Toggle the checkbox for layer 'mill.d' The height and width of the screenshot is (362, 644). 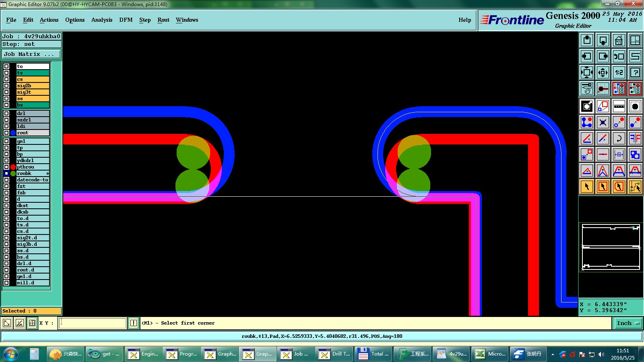pos(6,283)
